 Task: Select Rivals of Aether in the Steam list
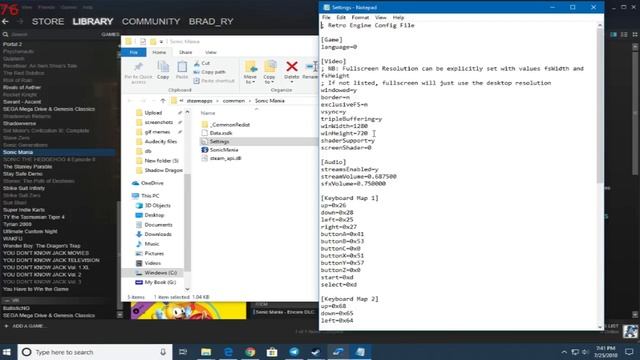tap(22, 87)
